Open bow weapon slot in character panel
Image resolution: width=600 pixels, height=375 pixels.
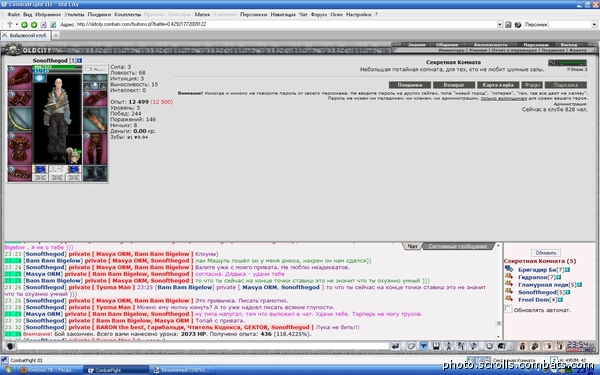[20, 118]
